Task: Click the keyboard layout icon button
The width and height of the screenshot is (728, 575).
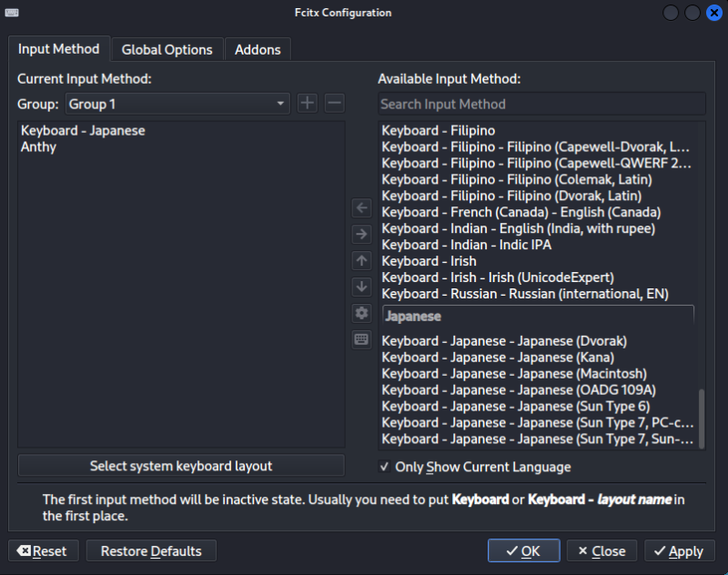Action: click(361, 339)
